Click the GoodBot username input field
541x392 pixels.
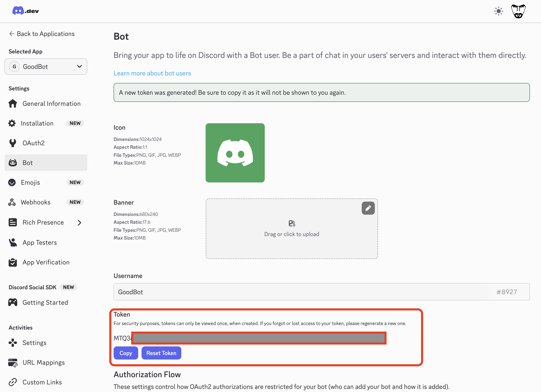pyautogui.click(x=262, y=292)
